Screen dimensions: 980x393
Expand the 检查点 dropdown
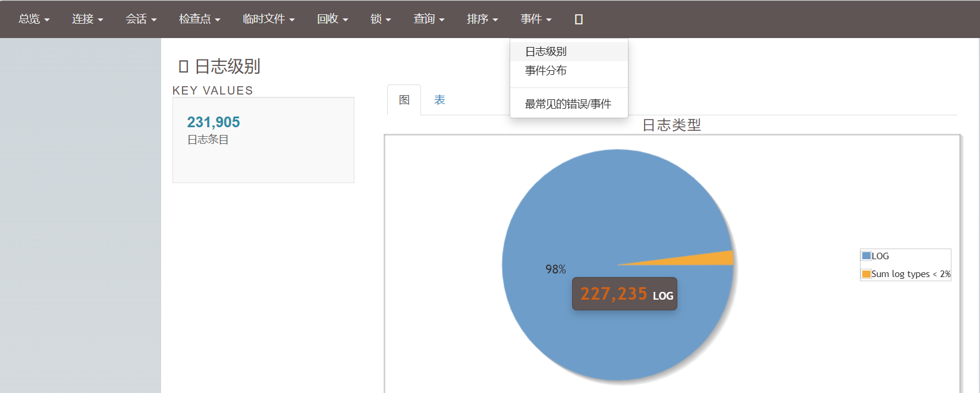[x=199, y=19]
